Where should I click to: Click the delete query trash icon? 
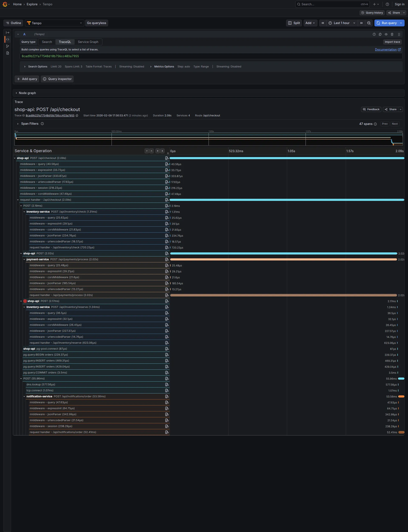click(x=392, y=34)
